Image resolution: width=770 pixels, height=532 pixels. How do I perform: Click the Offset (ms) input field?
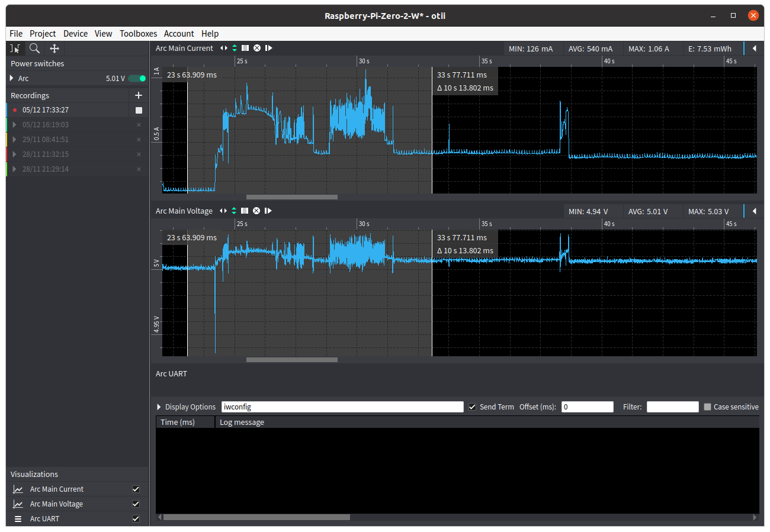pyautogui.click(x=588, y=407)
